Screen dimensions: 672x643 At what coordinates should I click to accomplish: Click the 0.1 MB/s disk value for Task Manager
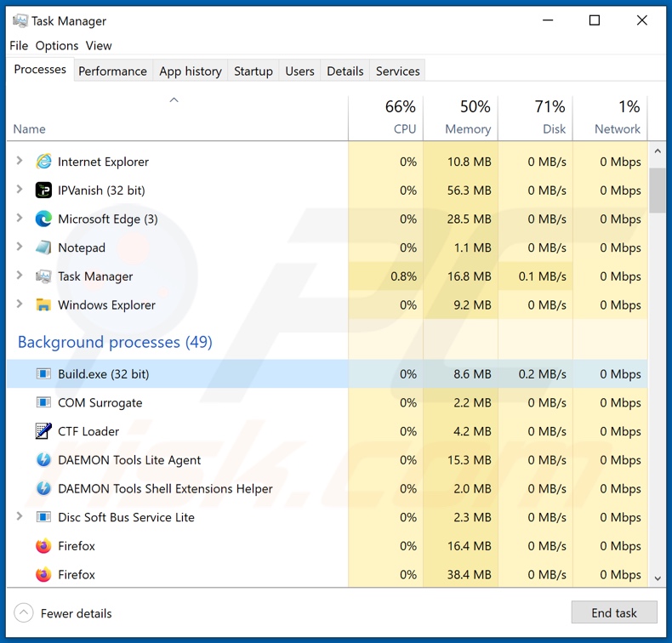(x=542, y=276)
